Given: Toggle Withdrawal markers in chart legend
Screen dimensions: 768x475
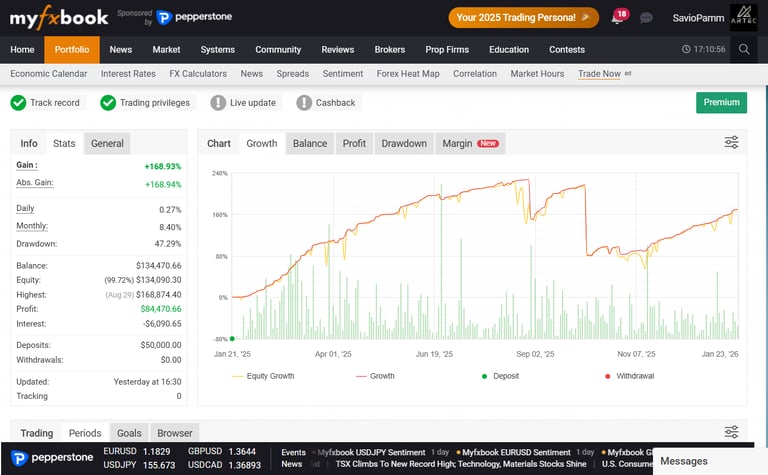Looking at the screenshot, I should pos(629,376).
